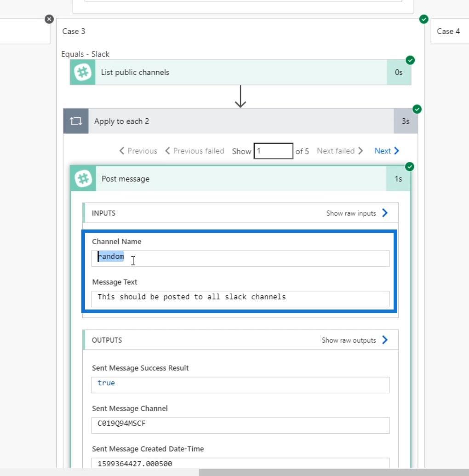Click the 1s duration on Post message
Screen dimensions: 469x476
(398, 179)
